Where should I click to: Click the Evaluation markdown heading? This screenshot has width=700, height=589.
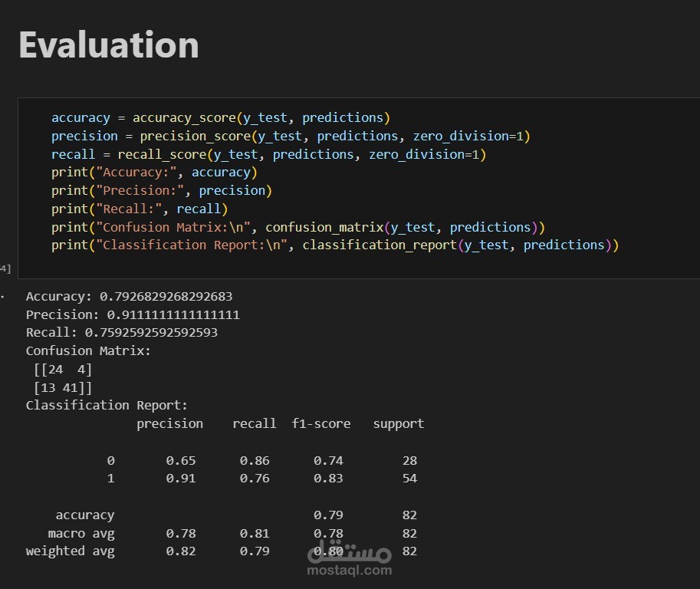point(109,44)
